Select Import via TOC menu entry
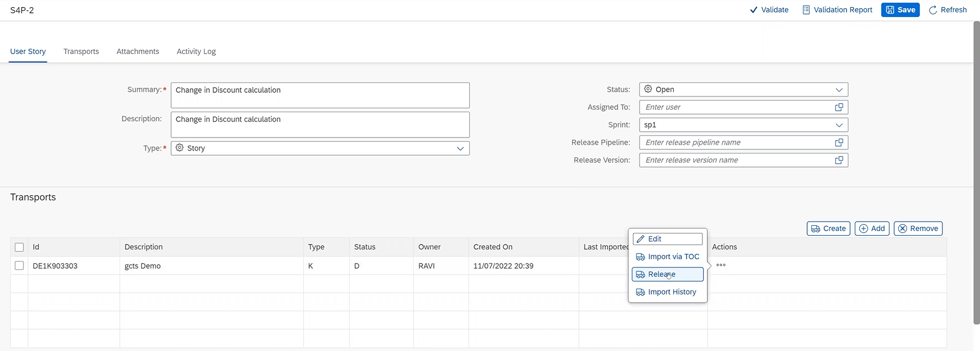 click(x=667, y=257)
